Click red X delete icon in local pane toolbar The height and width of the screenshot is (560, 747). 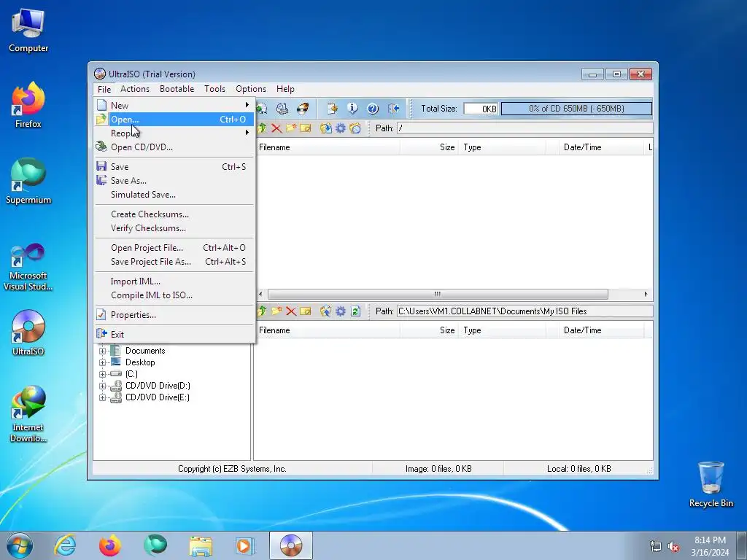pyautogui.click(x=291, y=311)
